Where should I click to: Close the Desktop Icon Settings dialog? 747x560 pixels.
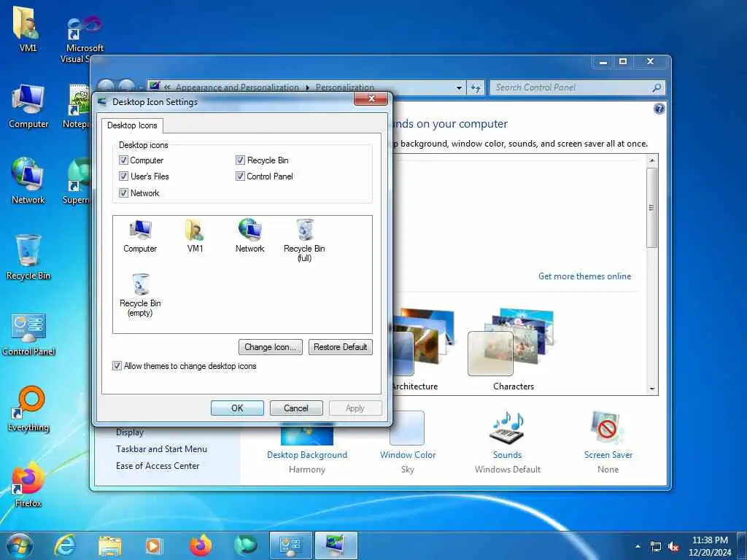pyautogui.click(x=371, y=98)
